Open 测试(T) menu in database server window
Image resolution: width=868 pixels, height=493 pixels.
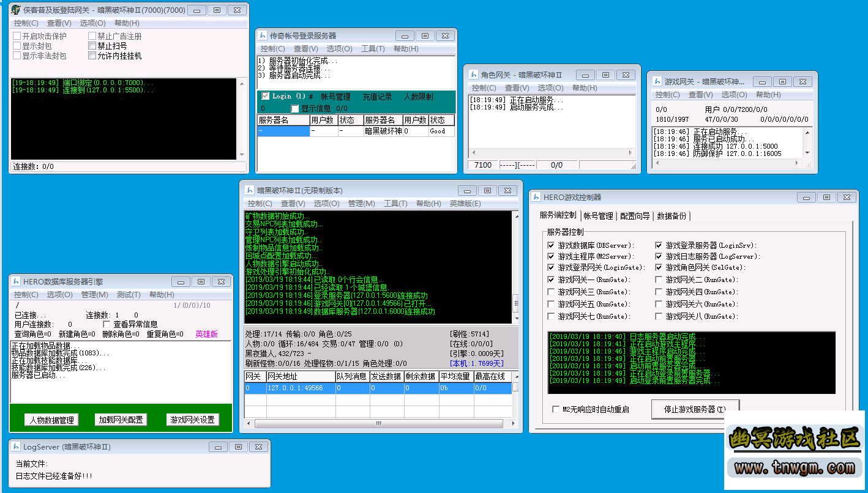click(x=129, y=295)
